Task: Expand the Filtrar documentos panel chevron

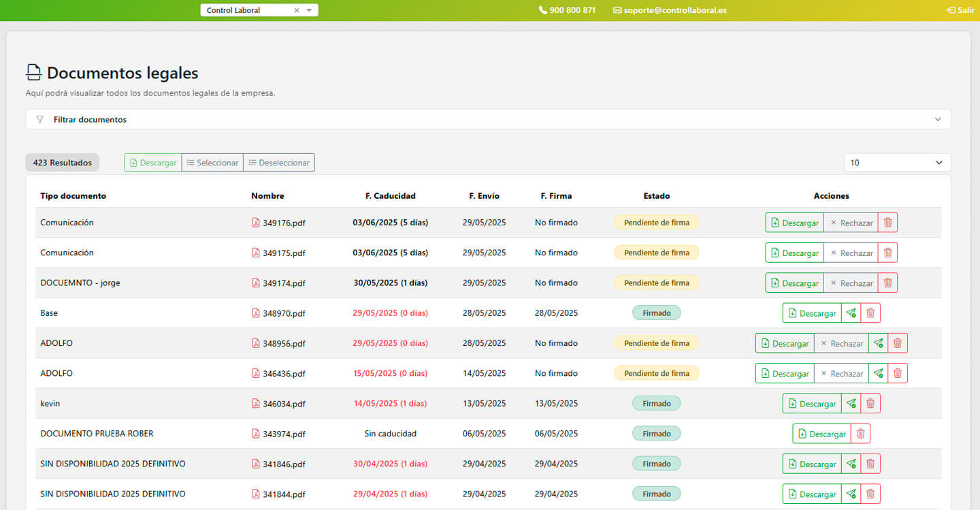Action: tap(938, 120)
